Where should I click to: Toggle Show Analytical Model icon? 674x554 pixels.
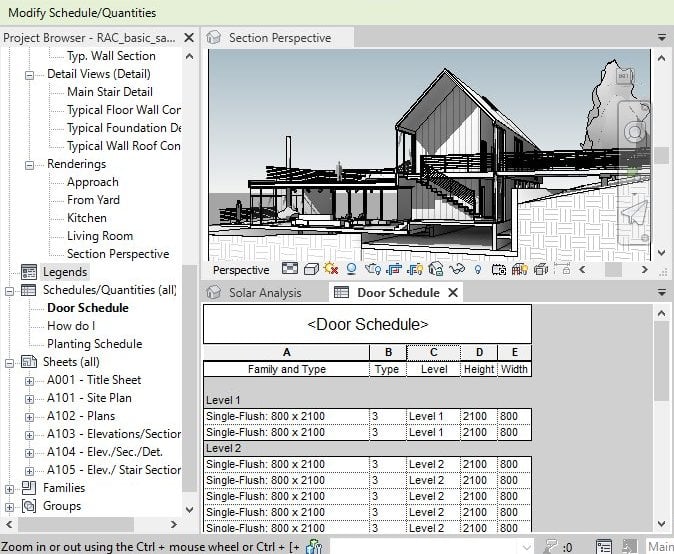pyautogui.click(x=519, y=269)
